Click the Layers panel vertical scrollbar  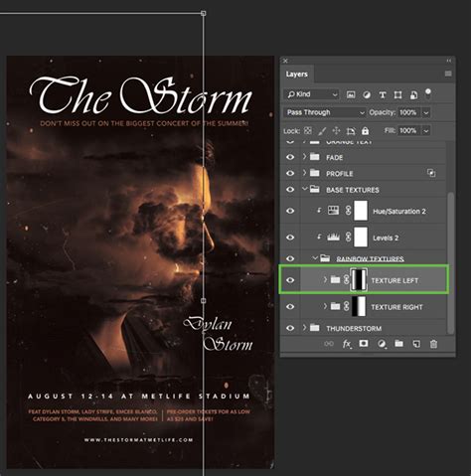[x=450, y=261]
